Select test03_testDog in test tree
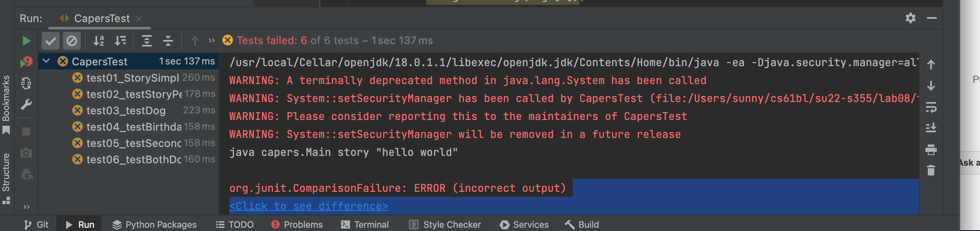 [126, 111]
